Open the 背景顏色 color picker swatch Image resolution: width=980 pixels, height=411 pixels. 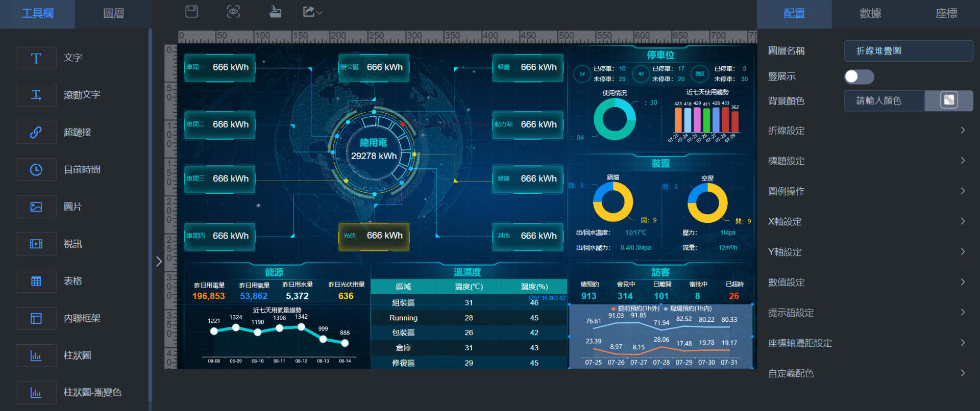(x=949, y=100)
